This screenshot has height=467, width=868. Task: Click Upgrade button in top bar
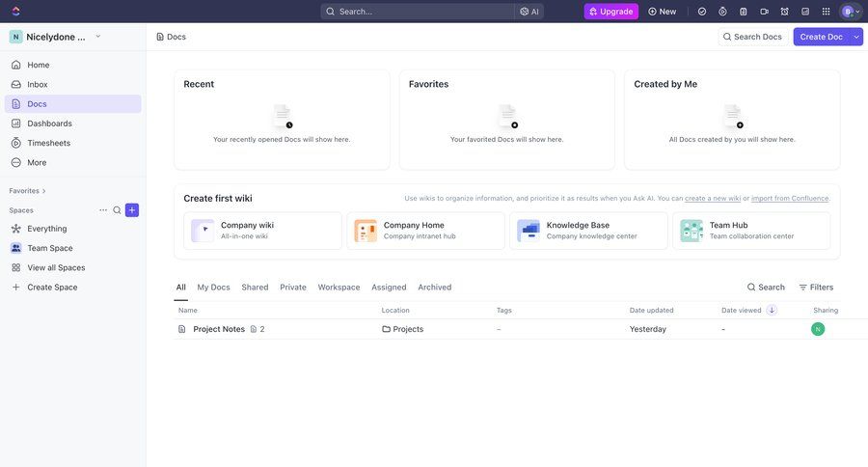[611, 11]
